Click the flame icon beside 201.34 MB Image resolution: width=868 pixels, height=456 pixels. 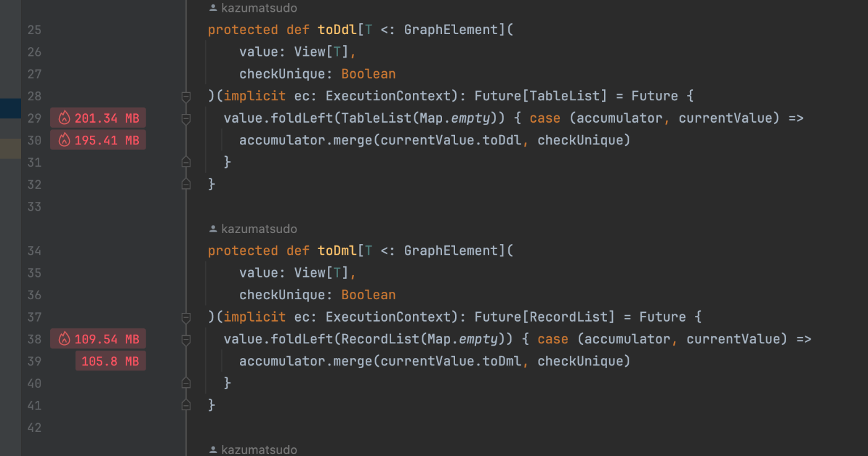[64, 118]
